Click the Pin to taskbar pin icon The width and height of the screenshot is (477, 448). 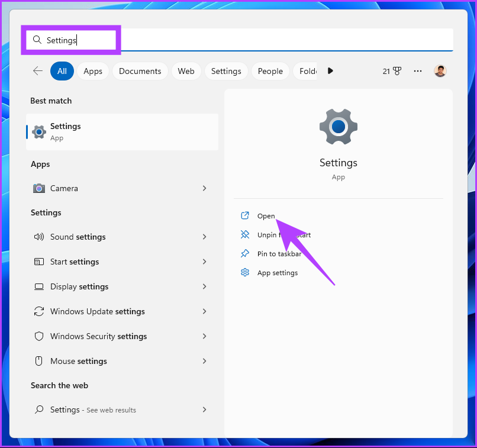[245, 254]
